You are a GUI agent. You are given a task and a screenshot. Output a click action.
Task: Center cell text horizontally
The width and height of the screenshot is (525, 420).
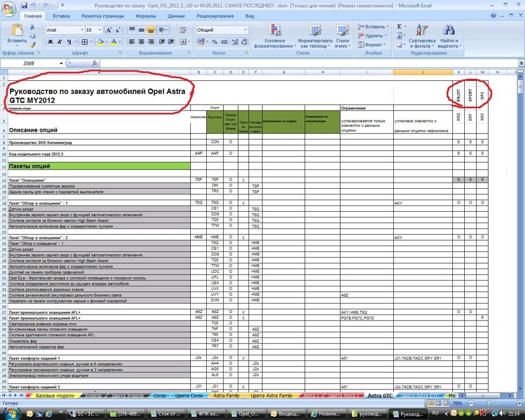click(x=141, y=42)
